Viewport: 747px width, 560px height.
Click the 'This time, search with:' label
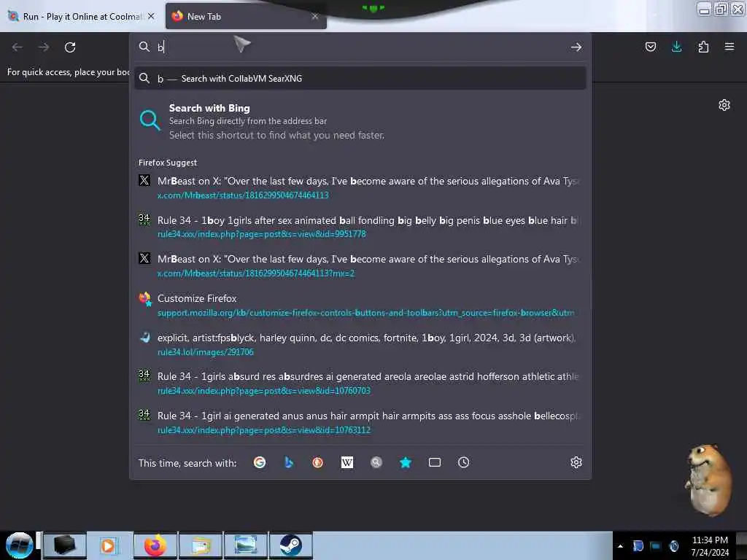click(187, 463)
